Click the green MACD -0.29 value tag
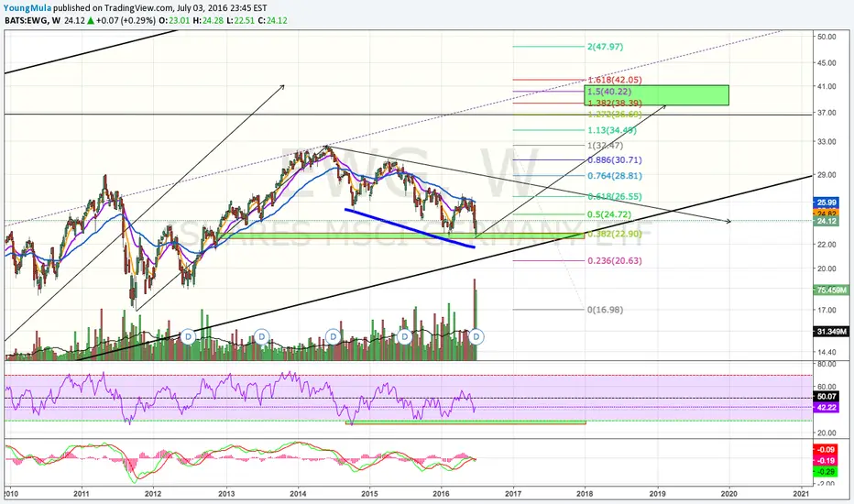This screenshot has width=854, height=504. tap(826, 471)
